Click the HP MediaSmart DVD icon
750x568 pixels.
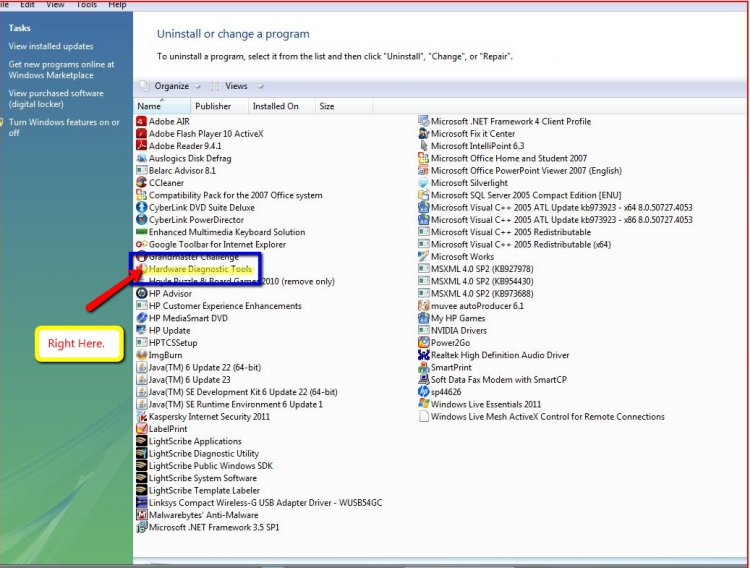click(141, 318)
